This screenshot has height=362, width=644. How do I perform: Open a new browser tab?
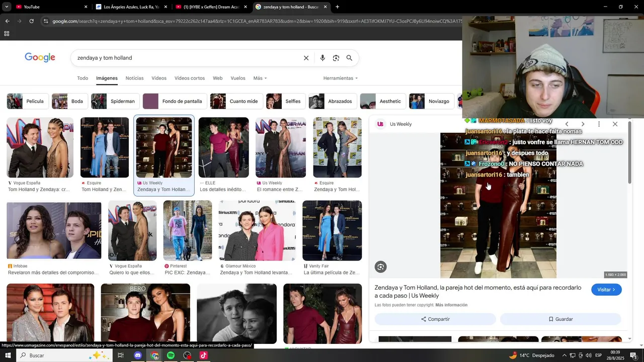point(337,7)
